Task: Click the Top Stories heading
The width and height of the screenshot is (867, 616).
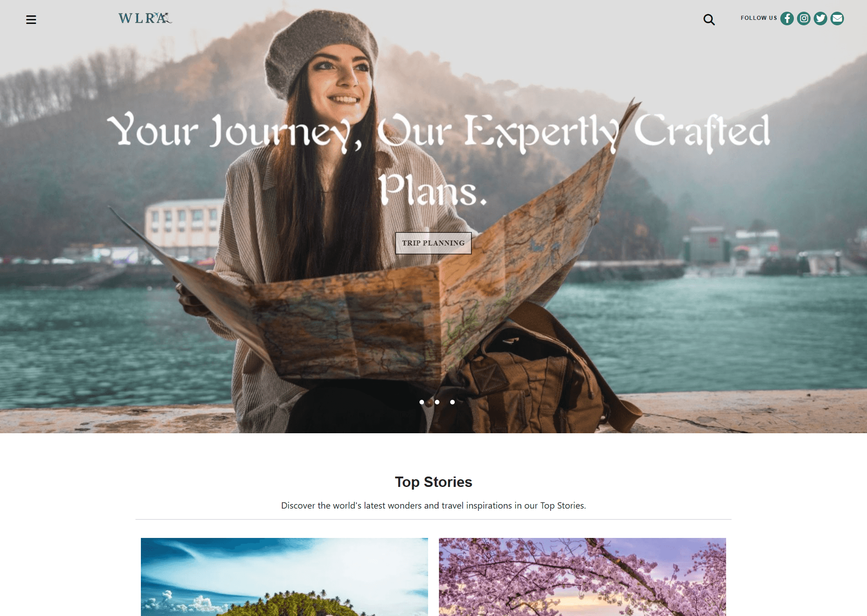Action: pos(433,482)
